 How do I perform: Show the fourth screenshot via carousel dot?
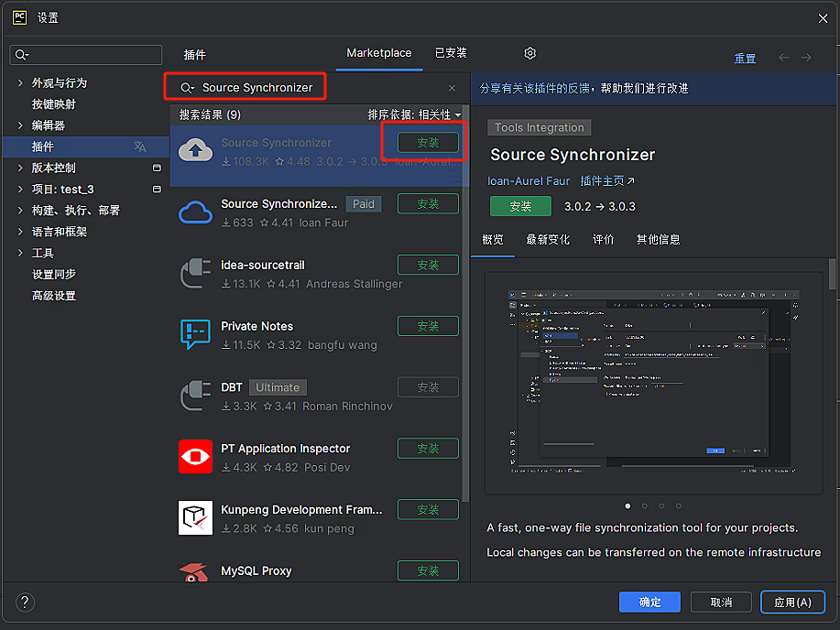679,505
